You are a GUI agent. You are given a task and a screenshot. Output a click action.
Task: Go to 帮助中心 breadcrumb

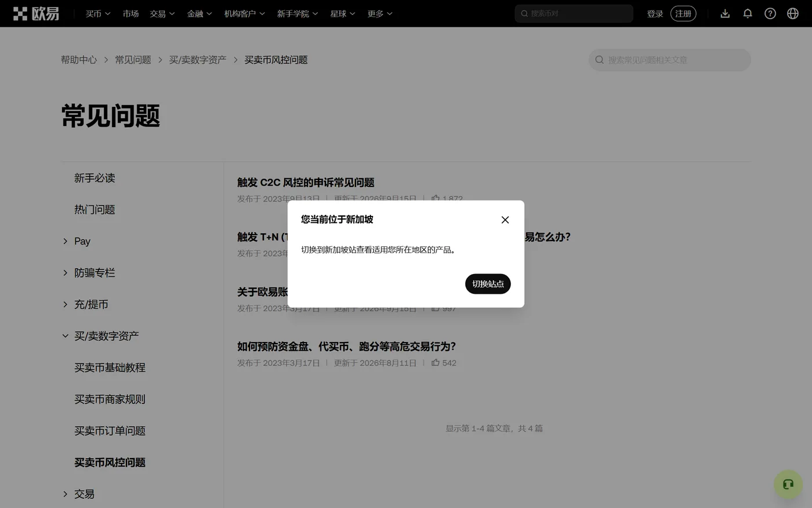pyautogui.click(x=79, y=60)
